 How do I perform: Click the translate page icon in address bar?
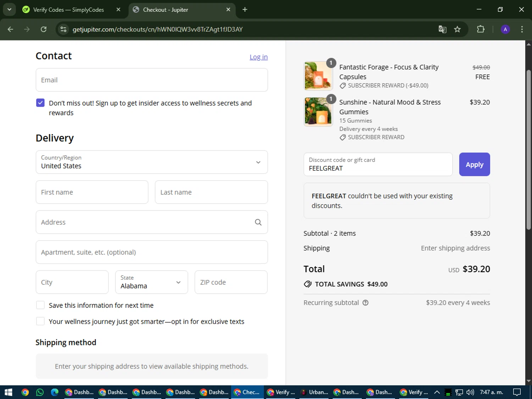coord(442,29)
